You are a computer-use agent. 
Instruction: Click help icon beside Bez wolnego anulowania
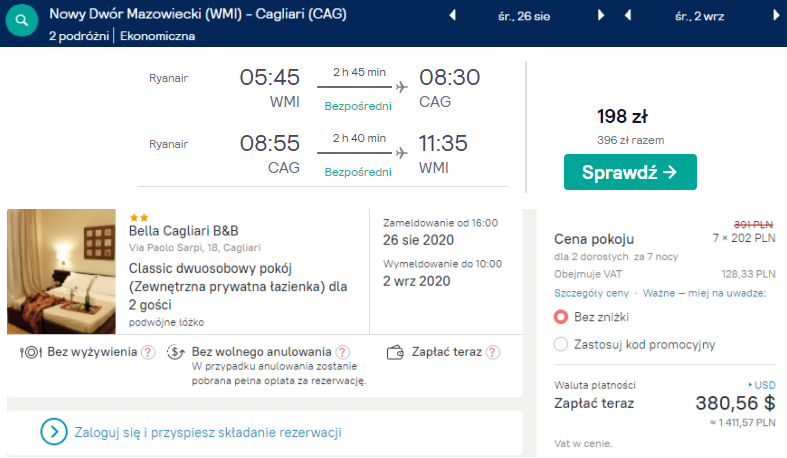tap(342, 353)
